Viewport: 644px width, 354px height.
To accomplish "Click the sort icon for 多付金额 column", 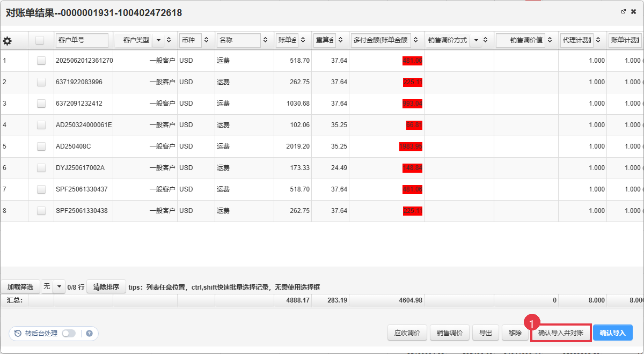I will pos(415,40).
